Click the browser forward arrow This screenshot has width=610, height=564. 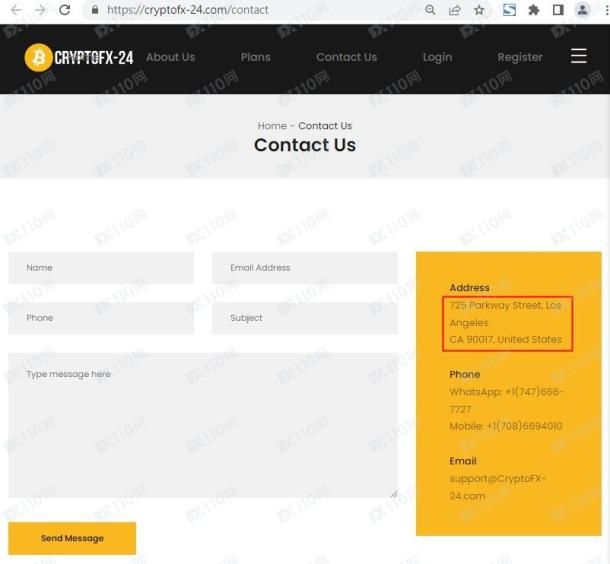(x=40, y=10)
